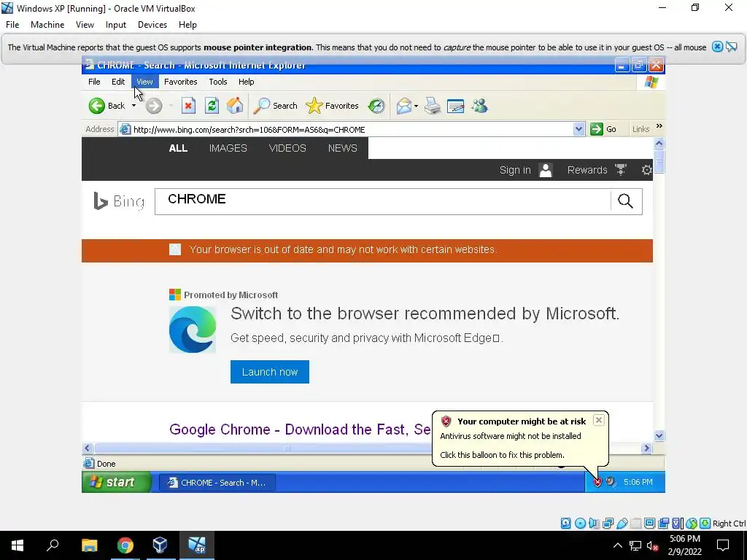This screenshot has width=747, height=560.
Task: Show hidden icons in Windows tray
Action: (617, 545)
